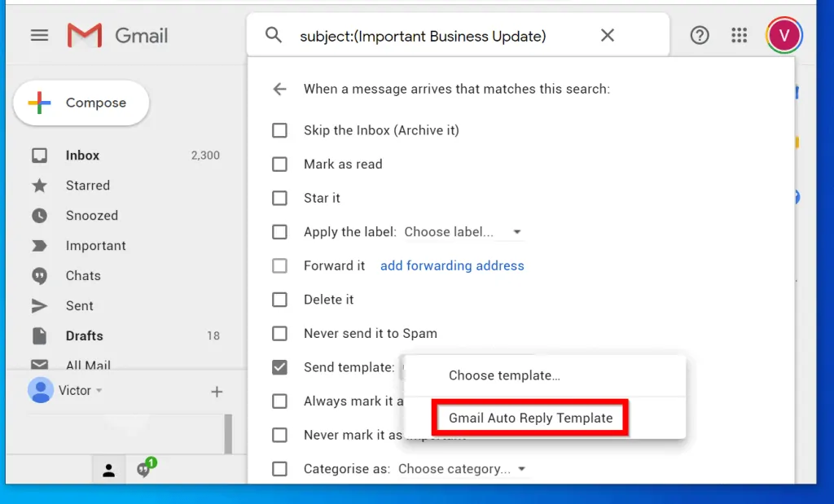This screenshot has height=504, width=834.
Task: Go back using the filter back arrow
Action: click(279, 89)
